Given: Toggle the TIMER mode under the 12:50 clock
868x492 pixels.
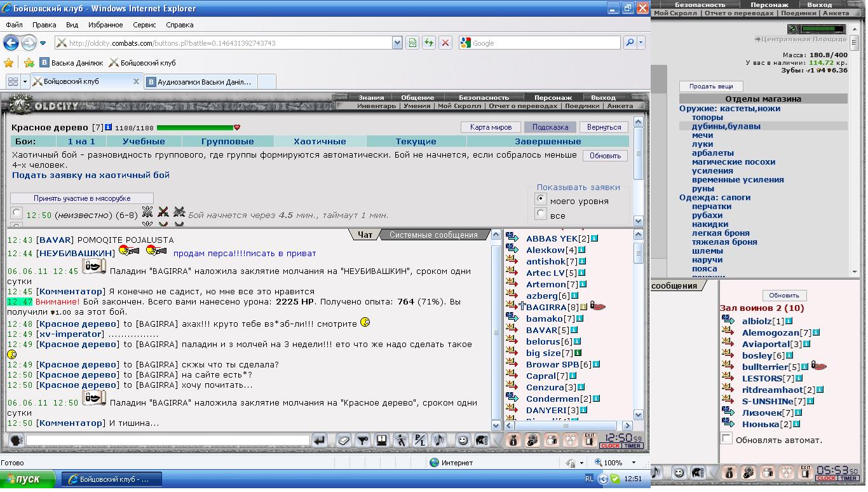Looking at the screenshot, I should [633, 446].
